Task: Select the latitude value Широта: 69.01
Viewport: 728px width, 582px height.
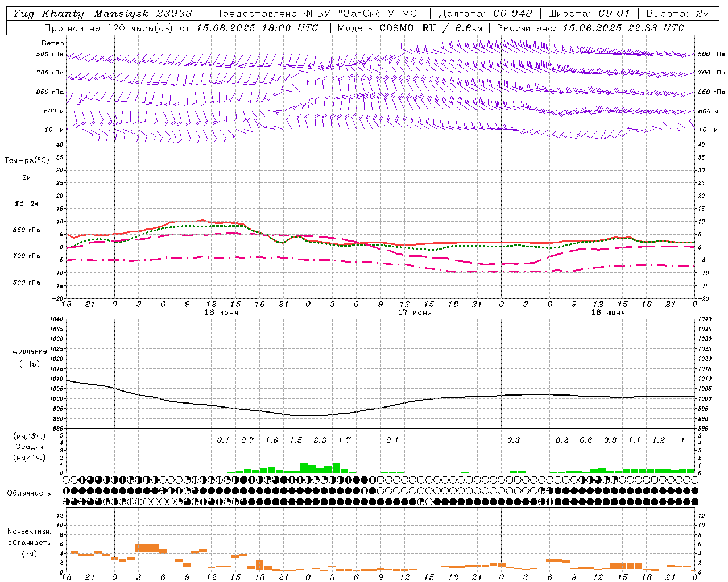Action: click(589, 14)
